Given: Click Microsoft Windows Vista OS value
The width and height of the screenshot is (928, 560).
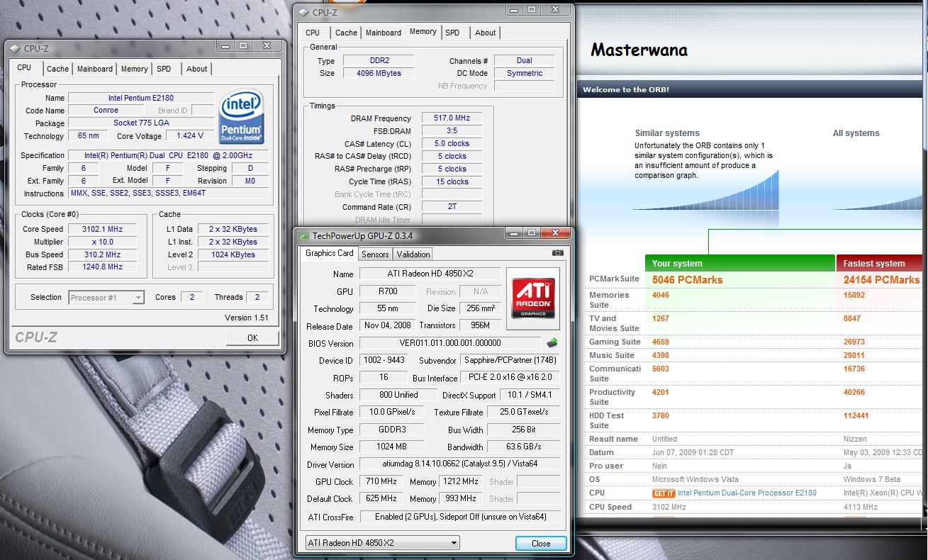Looking at the screenshot, I should (695, 479).
